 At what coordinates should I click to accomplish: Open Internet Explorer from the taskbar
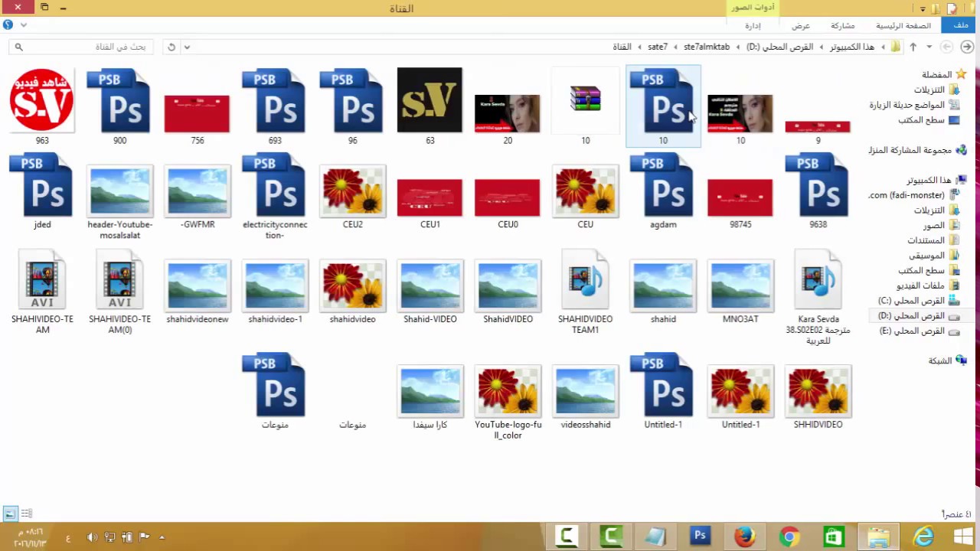[923, 536]
